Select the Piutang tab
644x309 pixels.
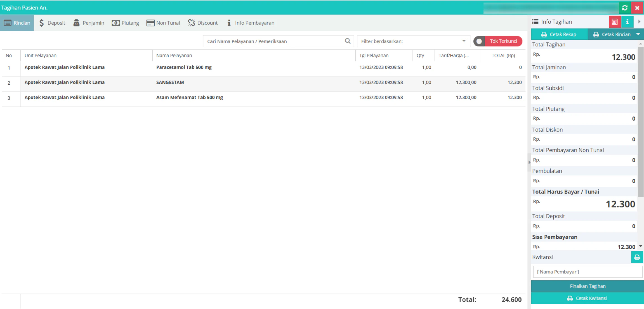[125, 23]
